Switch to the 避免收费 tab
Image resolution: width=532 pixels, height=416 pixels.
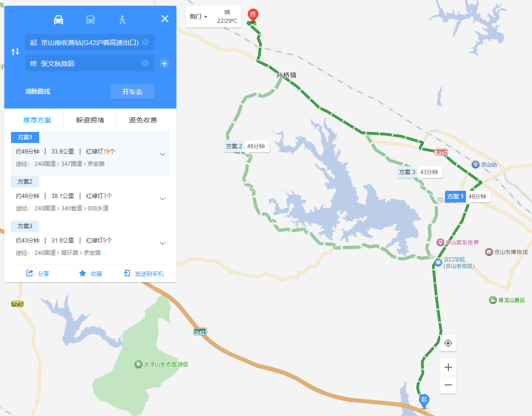pyautogui.click(x=143, y=120)
